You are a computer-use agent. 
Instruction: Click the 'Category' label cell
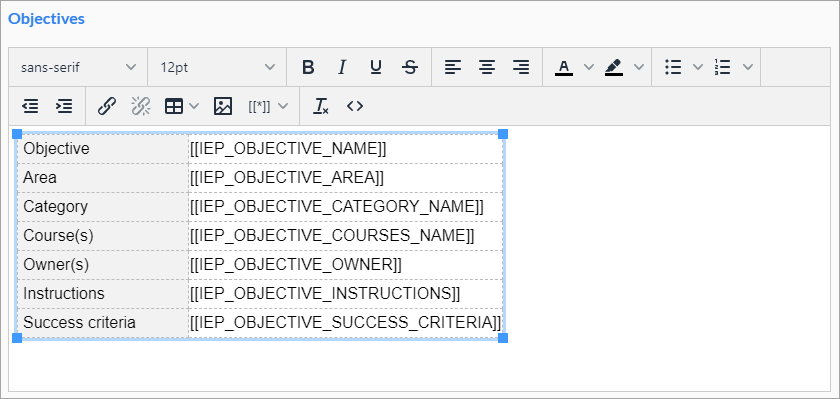click(103, 207)
